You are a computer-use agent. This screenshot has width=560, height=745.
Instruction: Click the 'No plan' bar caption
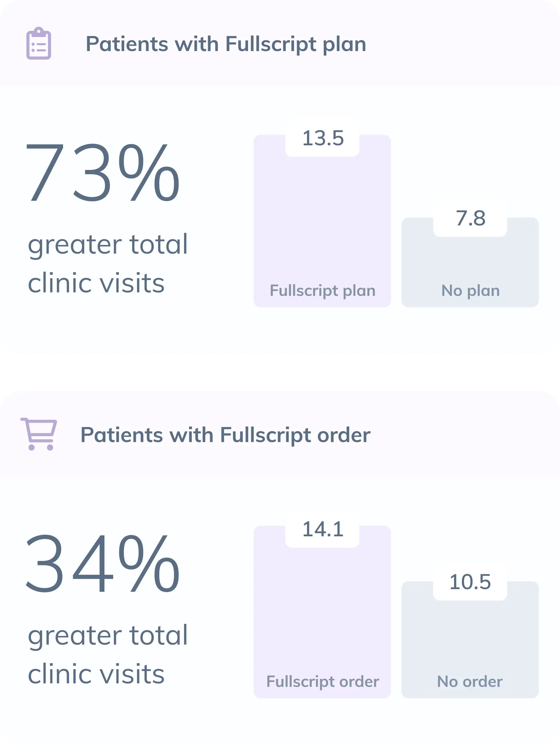click(x=470, y=291)
